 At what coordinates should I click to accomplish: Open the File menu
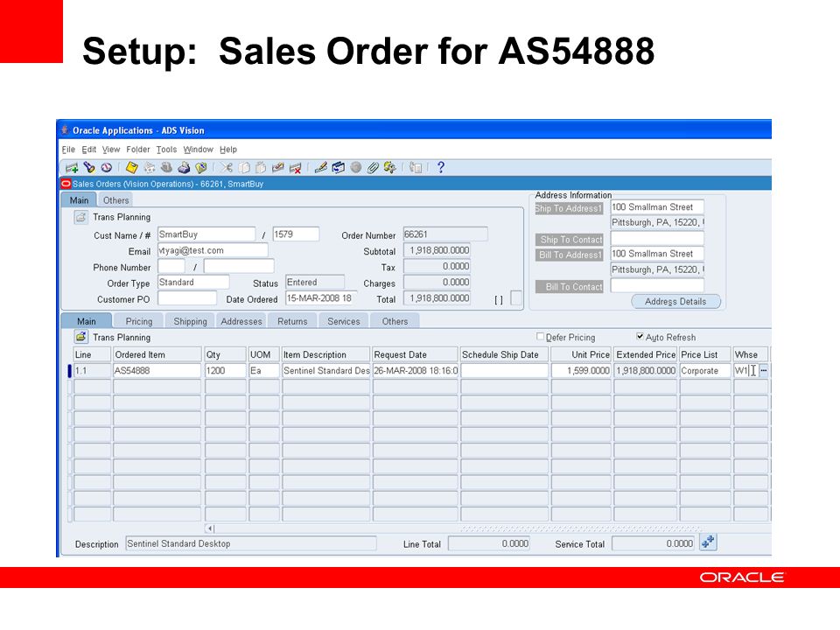pyautogui.click(x=68, y=150)
